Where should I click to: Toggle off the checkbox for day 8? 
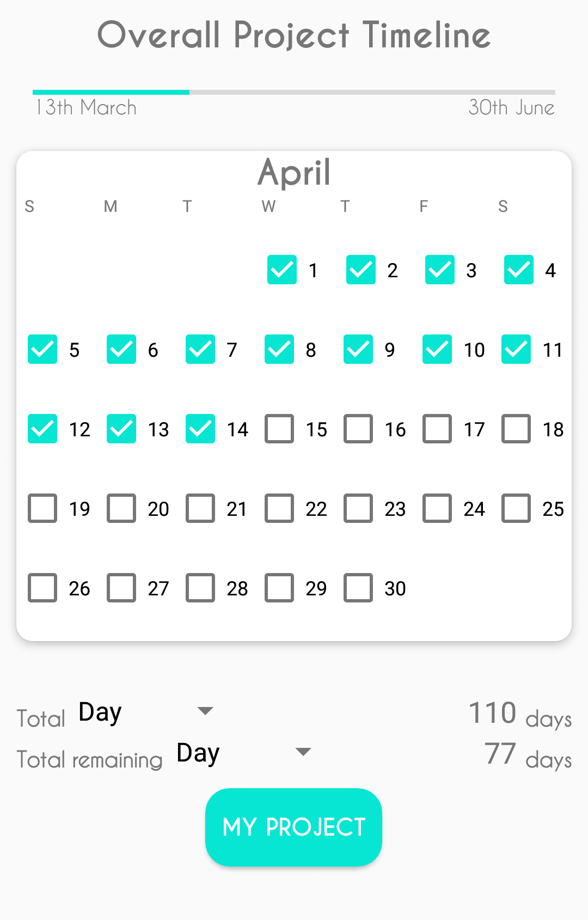pyautogui.click(x=279, y=349)
